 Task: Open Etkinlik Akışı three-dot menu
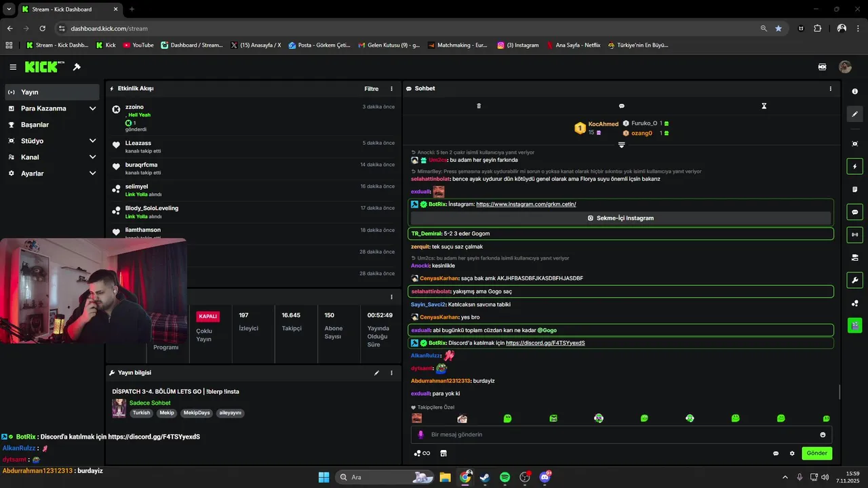391,89
